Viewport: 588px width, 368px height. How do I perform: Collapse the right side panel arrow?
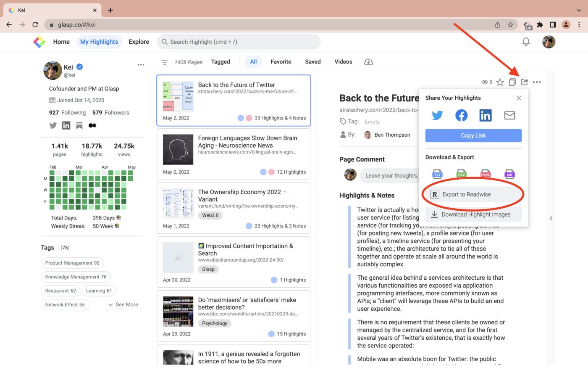click(x=551, y=218)
